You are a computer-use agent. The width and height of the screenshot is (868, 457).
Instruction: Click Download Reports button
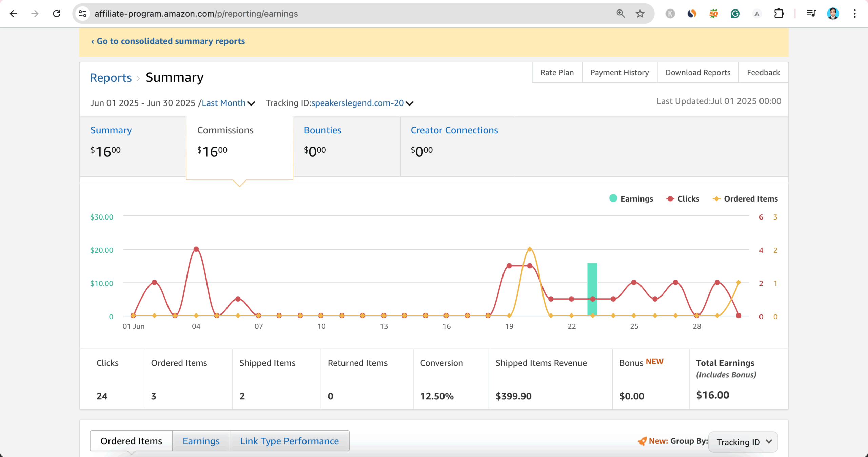pos(698,72)
